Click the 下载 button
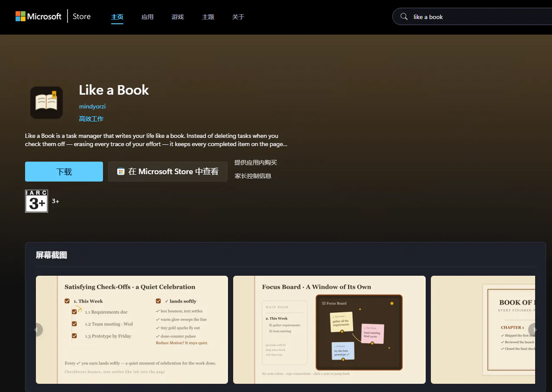 [x=64, y=172]
